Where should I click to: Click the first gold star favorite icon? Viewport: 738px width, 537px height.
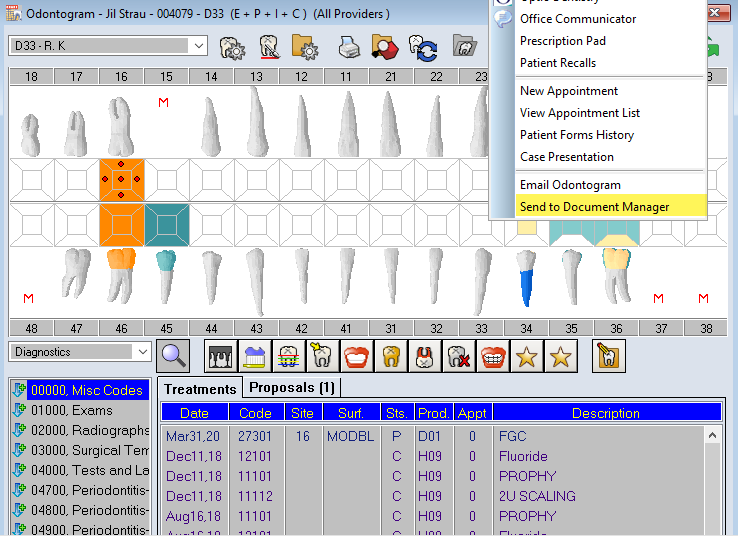pyautogui.click(x=527, y=355)
